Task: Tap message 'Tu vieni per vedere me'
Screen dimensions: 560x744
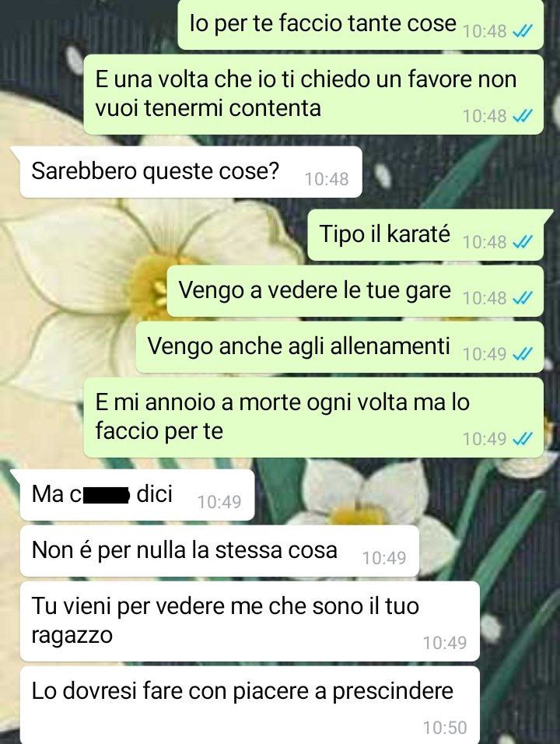Action: click(250, 622)
